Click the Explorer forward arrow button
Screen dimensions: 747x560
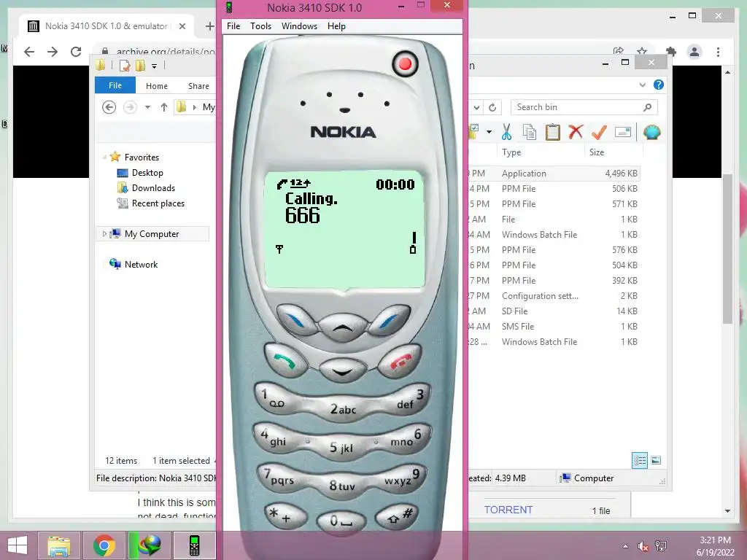tap(130, 107)
